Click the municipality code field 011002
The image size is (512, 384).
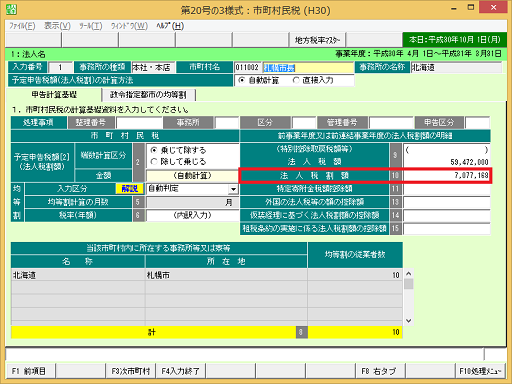tap(247, 68)
